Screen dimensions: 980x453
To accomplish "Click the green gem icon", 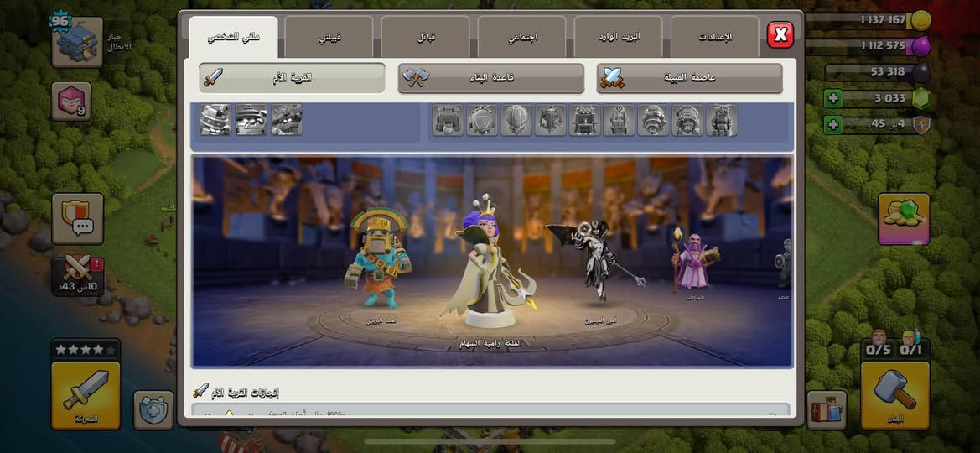I will [x=920, y=98].
